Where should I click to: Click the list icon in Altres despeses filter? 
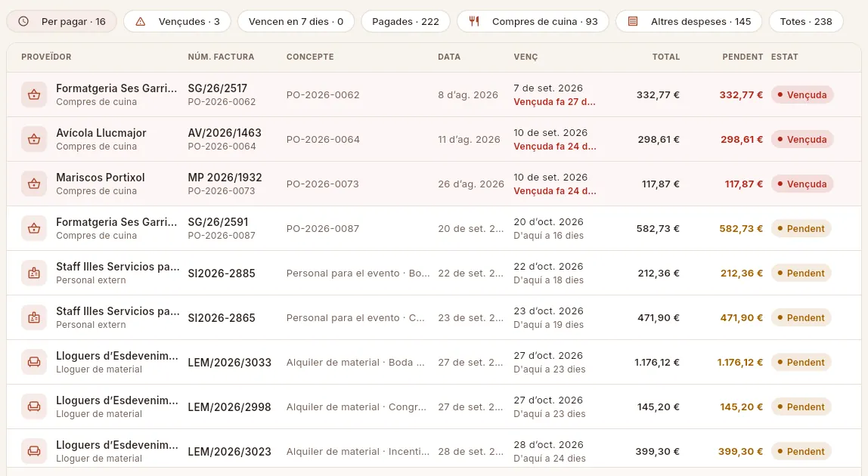pyautogui.click(x=633, y=22)
